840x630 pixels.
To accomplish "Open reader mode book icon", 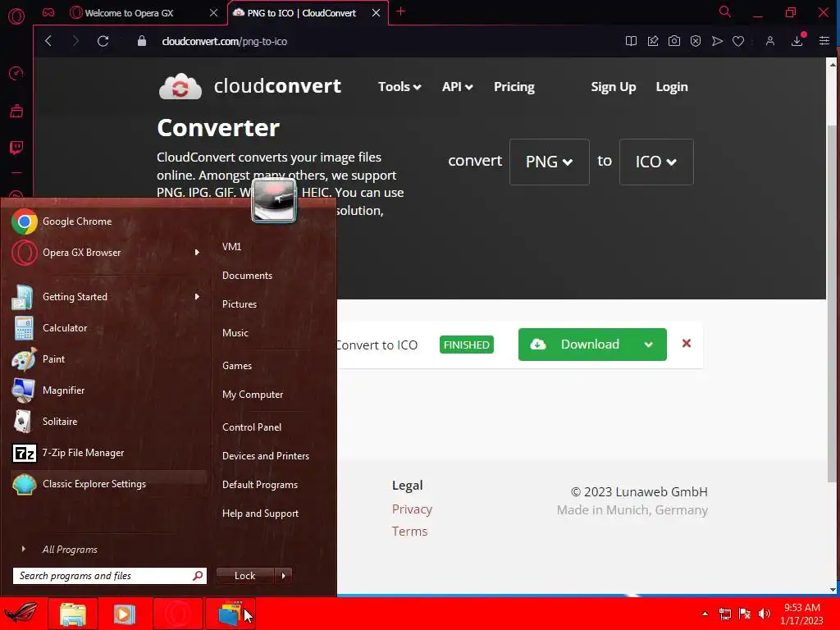I will click(x=631, y=41).
